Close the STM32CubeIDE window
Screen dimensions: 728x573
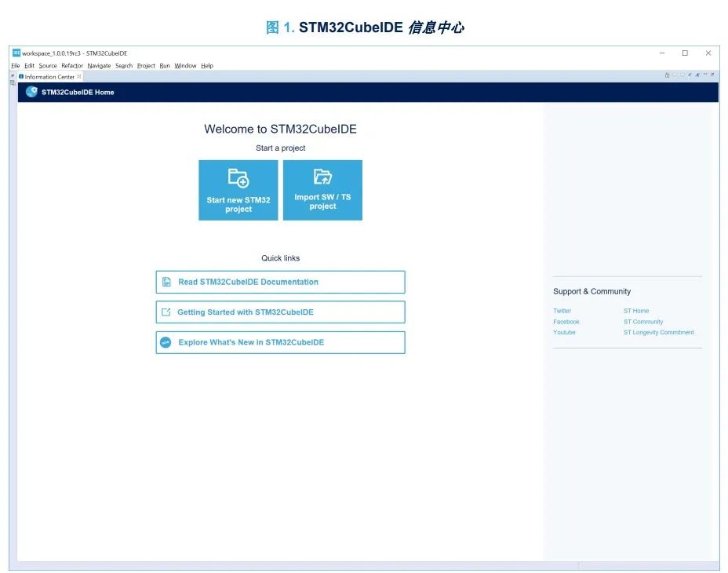[x=708, y=53]
